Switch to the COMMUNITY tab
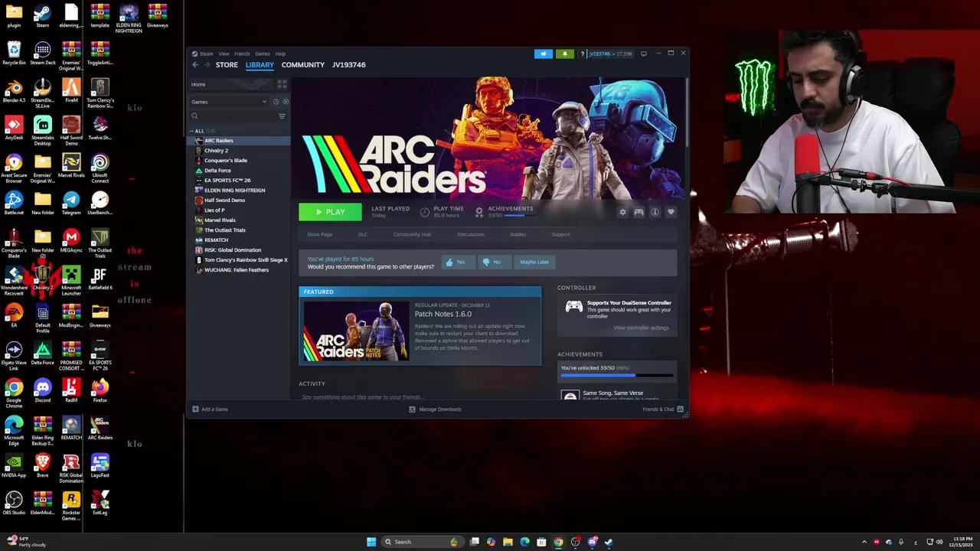This screenshot has width=980, height=551. click(x=303, y=65)
